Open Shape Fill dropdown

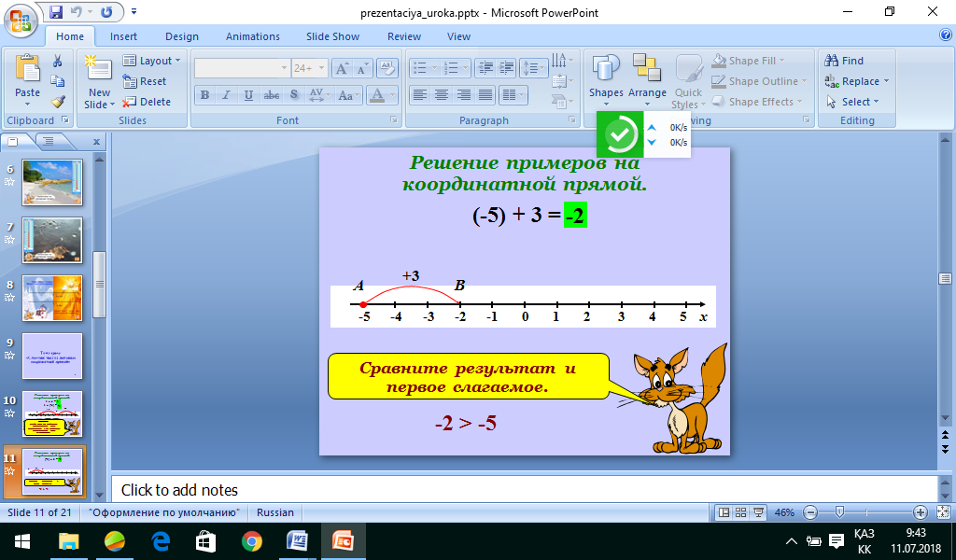point(749,61)
